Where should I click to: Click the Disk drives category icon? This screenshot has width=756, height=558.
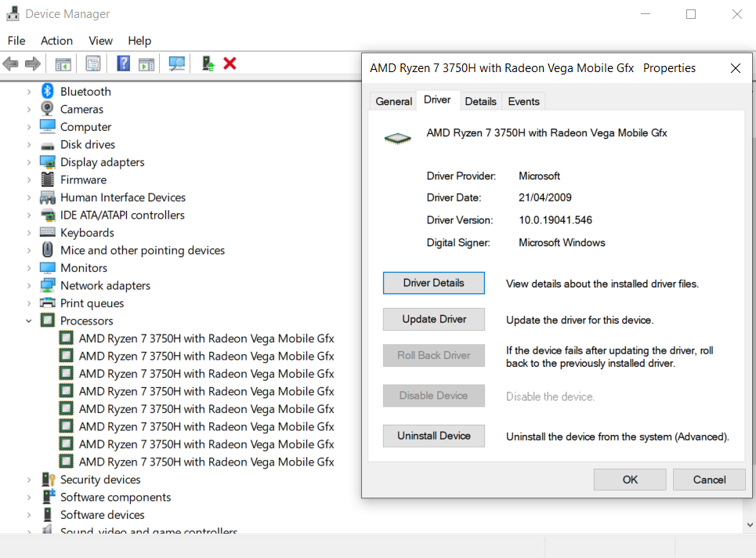[47, 145]
